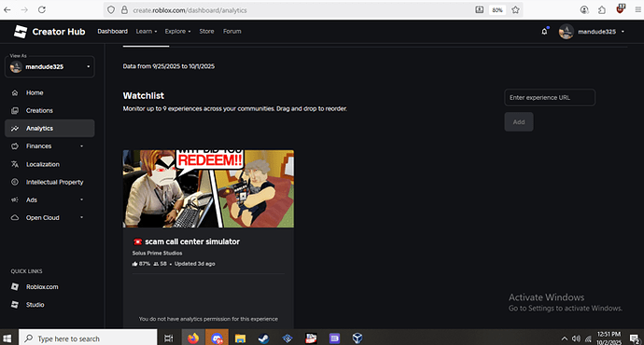Image resolution: width=644 pixels, height=345 pixels.
Task: Expand the Explore menu dropdown
Action: pos(178,31)
